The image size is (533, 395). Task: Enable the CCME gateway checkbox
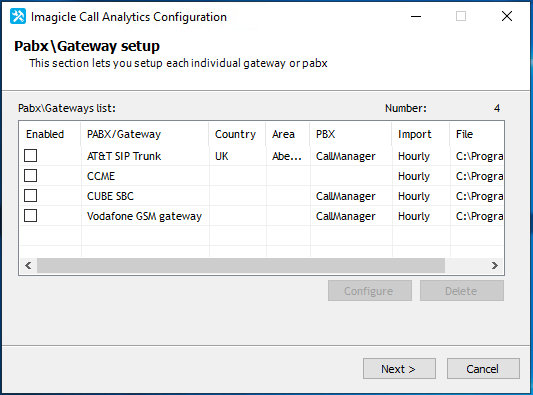point(31,176)
